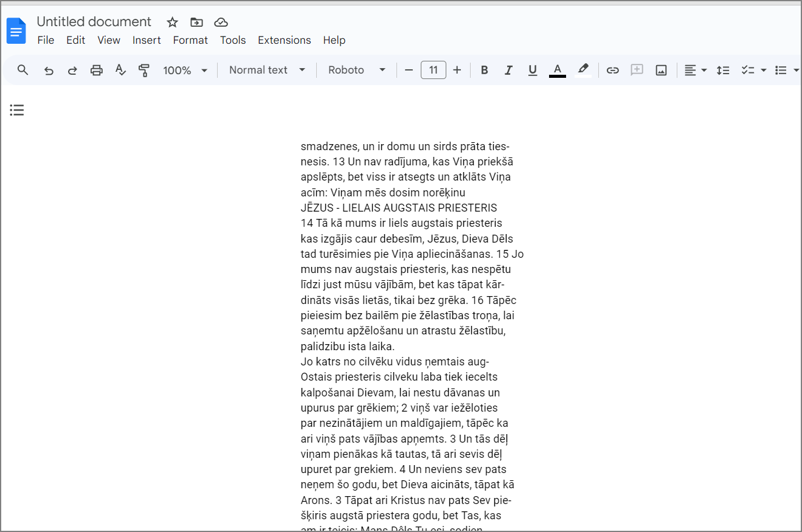Open the Roboto font dropdown

pyautogui.click(x=357, y=70)
